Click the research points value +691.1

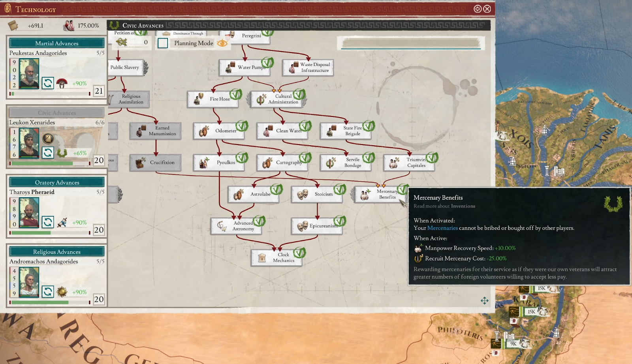[x=36, y=26]
